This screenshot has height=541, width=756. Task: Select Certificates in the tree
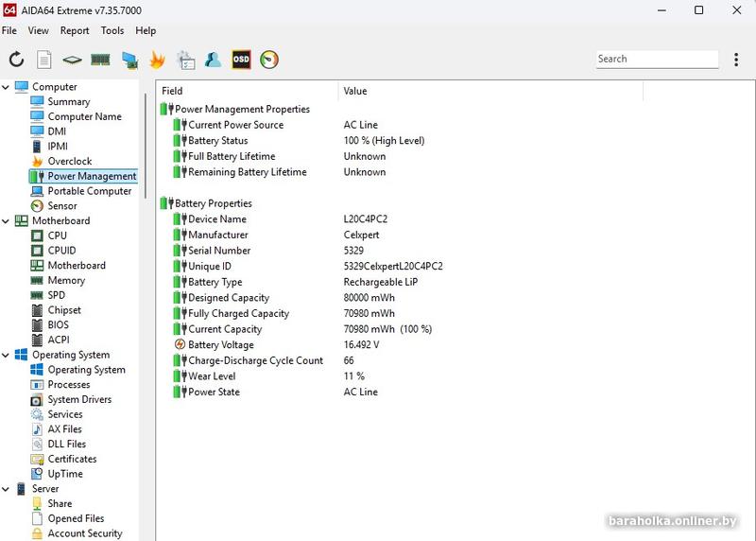63,459
